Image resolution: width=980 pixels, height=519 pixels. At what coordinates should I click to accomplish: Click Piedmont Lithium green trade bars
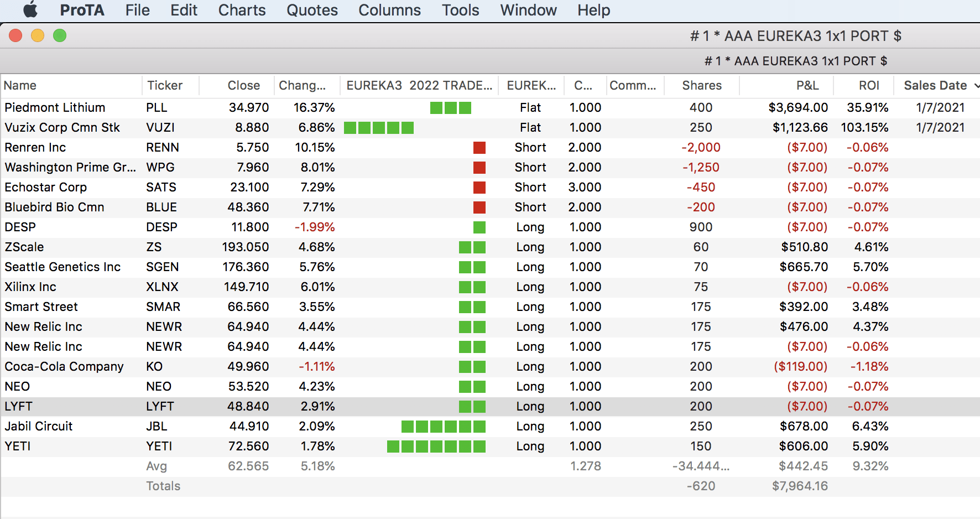451,108
